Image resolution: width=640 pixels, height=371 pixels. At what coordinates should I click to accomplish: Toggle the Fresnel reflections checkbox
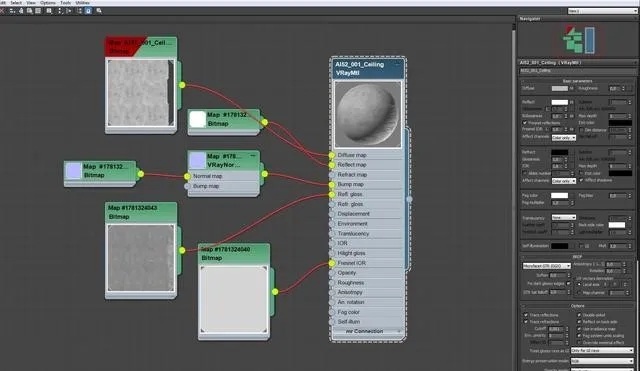point(525,122)
